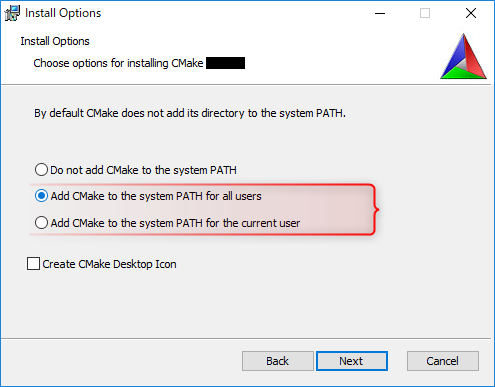Click the 'Install Options' title bar text
The height and width of the screenshot is (387, 495).
click(63, 13)
